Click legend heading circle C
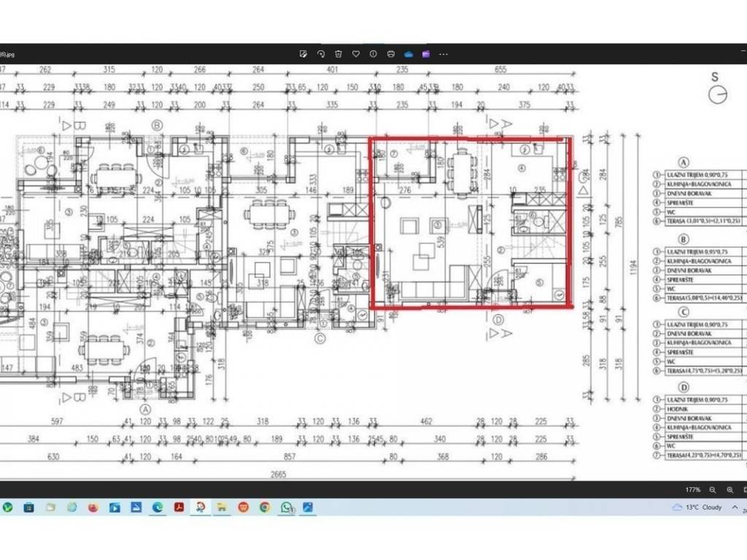The height and width of the screenshot is (560, 747). [x=683, y=312]
